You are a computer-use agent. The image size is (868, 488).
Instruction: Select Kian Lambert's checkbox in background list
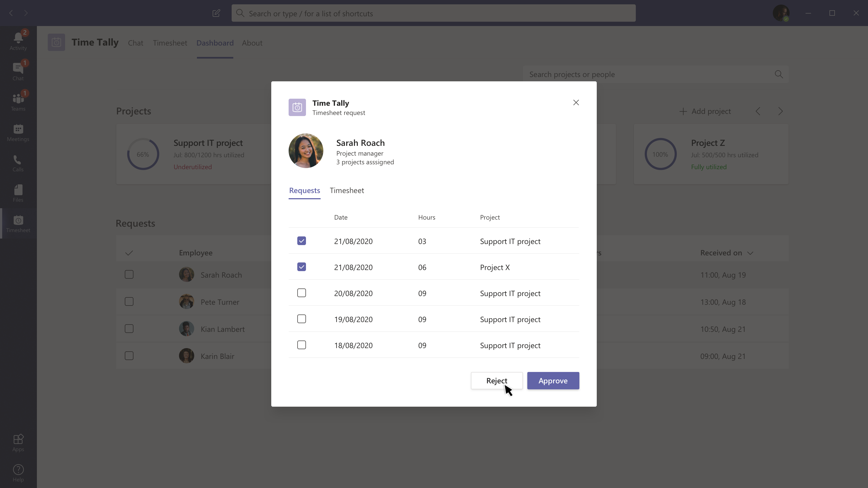[129, 329]
